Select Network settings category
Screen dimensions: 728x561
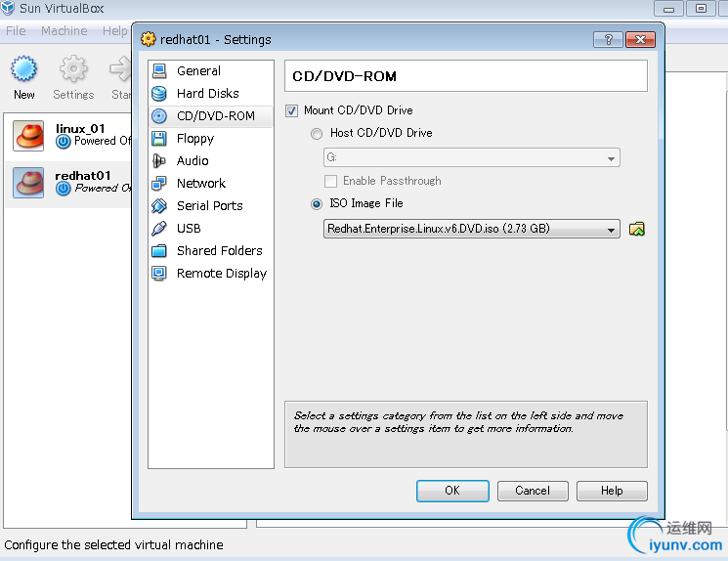(x=211, y=184)
